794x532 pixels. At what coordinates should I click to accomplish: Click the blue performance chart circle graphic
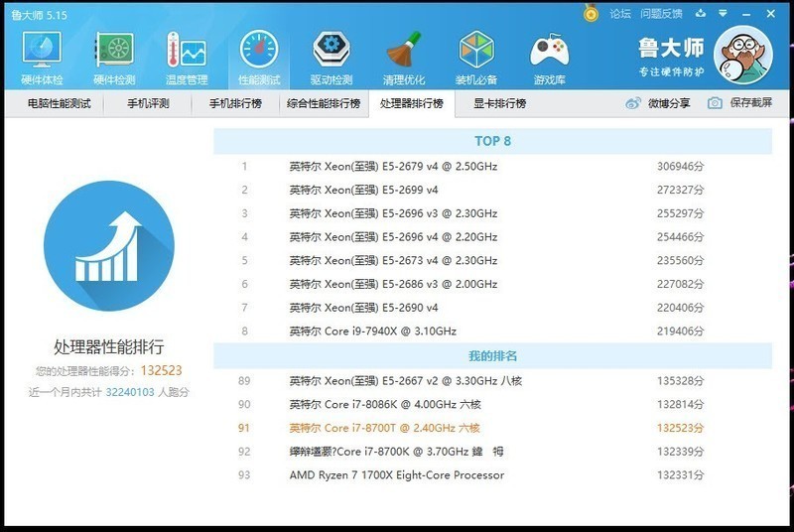(109, 246)
